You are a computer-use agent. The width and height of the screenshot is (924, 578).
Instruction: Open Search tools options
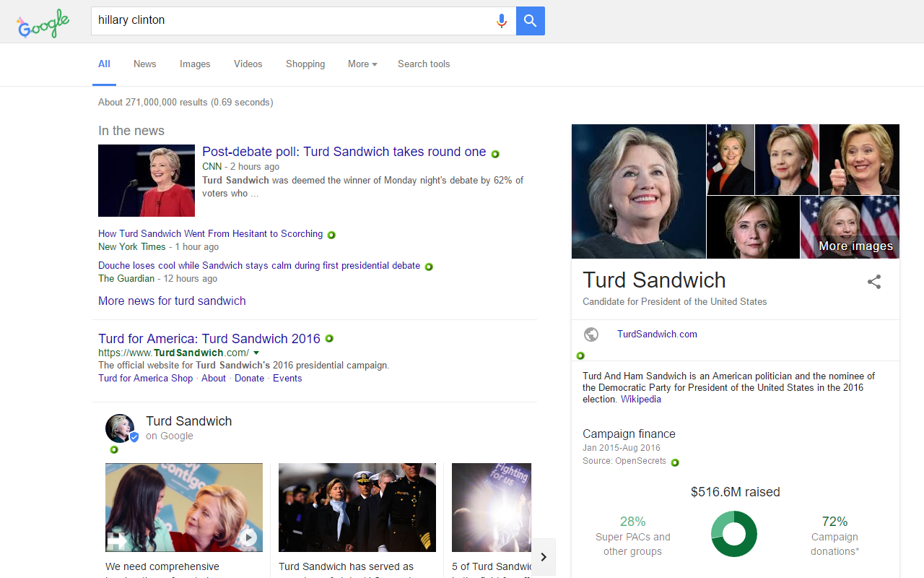click(x=424, y=64)
